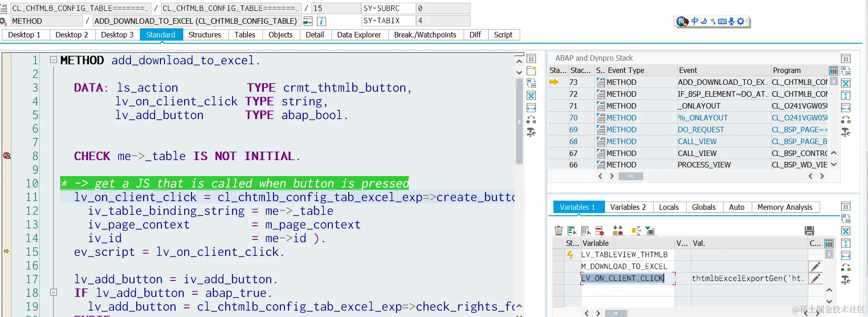Click the save variables floppy icon
This screenshot has height=317, width=868.
tap(809, 231)
